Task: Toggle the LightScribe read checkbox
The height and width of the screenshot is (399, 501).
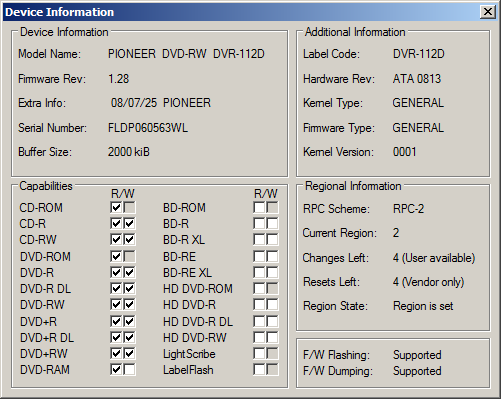Action: (259, 353)
